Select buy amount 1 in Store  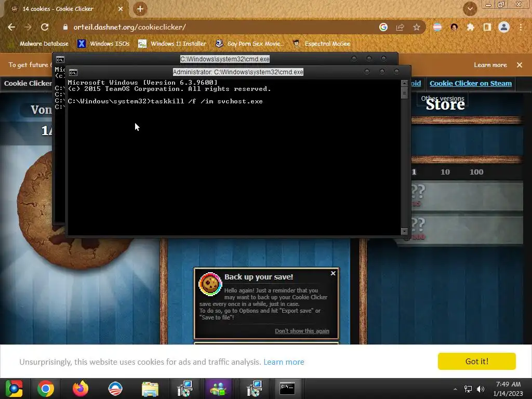pyautogui.click(x=414, y=172)
